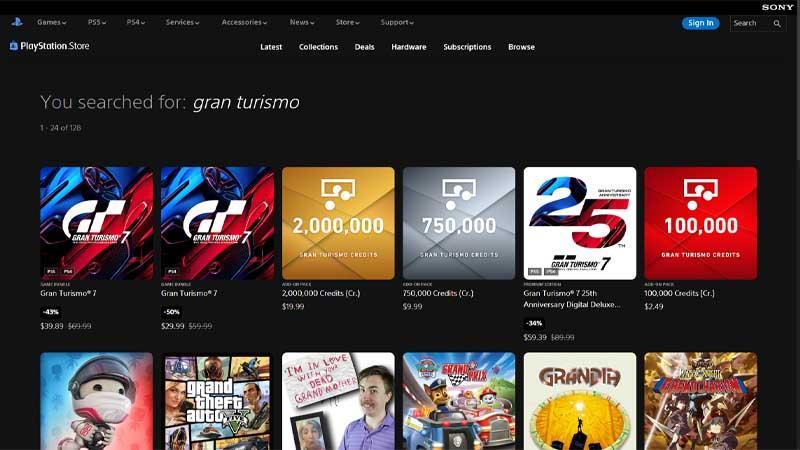
Task: Click the search magnifier icon
Action: click(777, 23)
